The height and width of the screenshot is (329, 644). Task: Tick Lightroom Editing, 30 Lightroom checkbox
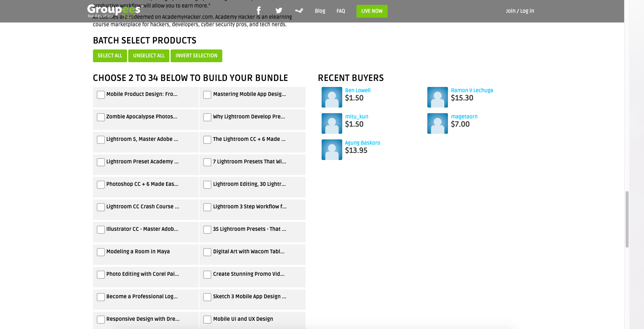coord(207,185)
